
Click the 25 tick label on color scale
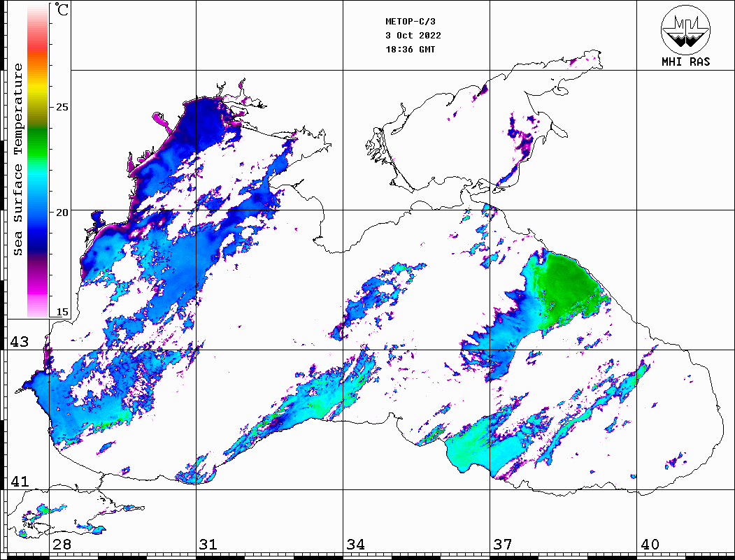pyautogui.click(x=62, y=107)
